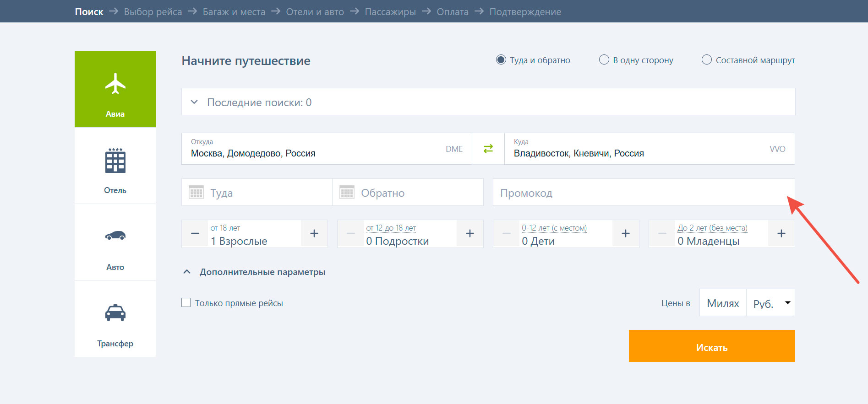Click the orange Искать search button
Image resolution: width=868 pixels, height=404 pixels.
(712, 346)
